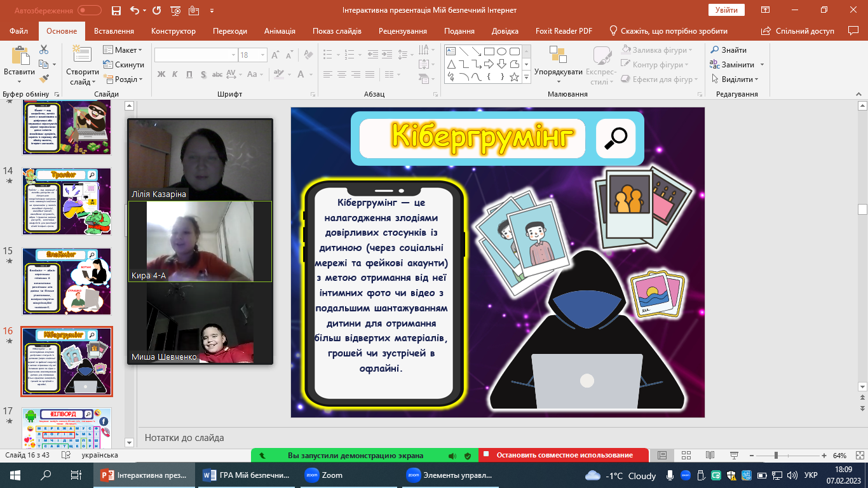Click the Створити слайд new slide icon

[82, 55]
